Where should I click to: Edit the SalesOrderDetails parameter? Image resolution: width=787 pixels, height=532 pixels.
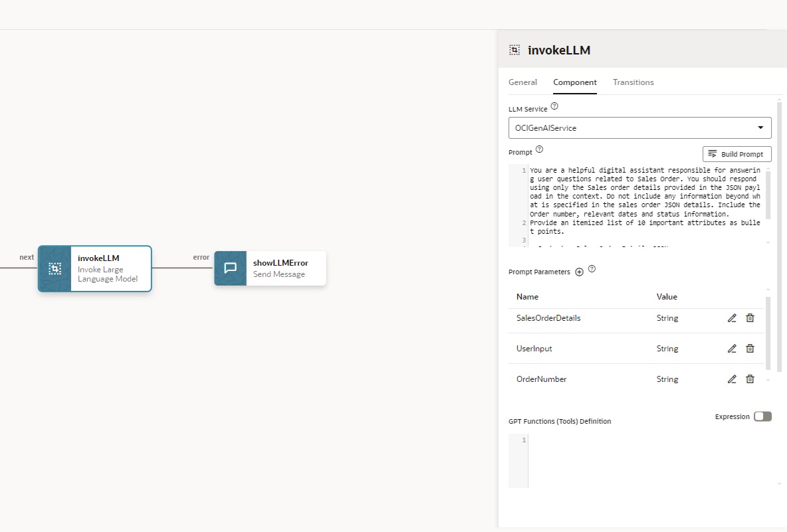click(732, 318)
